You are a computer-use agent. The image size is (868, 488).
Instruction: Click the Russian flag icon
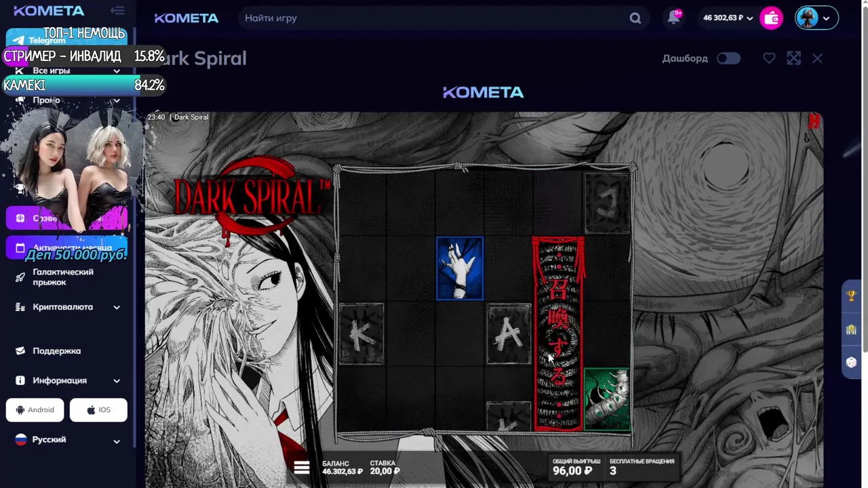pos(21,440)
